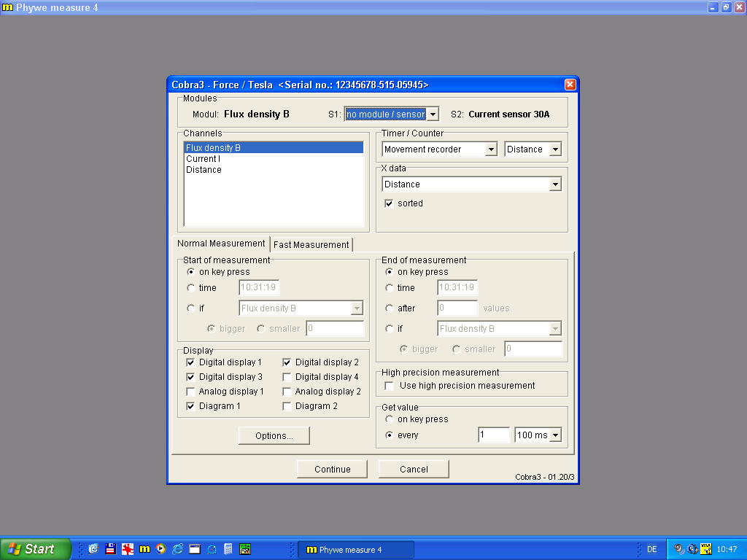747x560 pixels.
Task: Open the Windows Start menu
Action: 35,549
